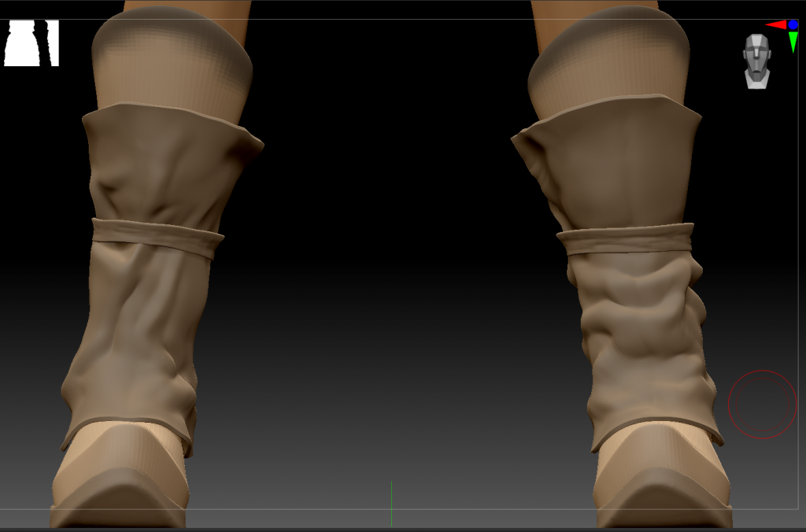Click empty canvas between the two boots
The width and height of the screenshot is (806, 532).
(x=386, y=236)
